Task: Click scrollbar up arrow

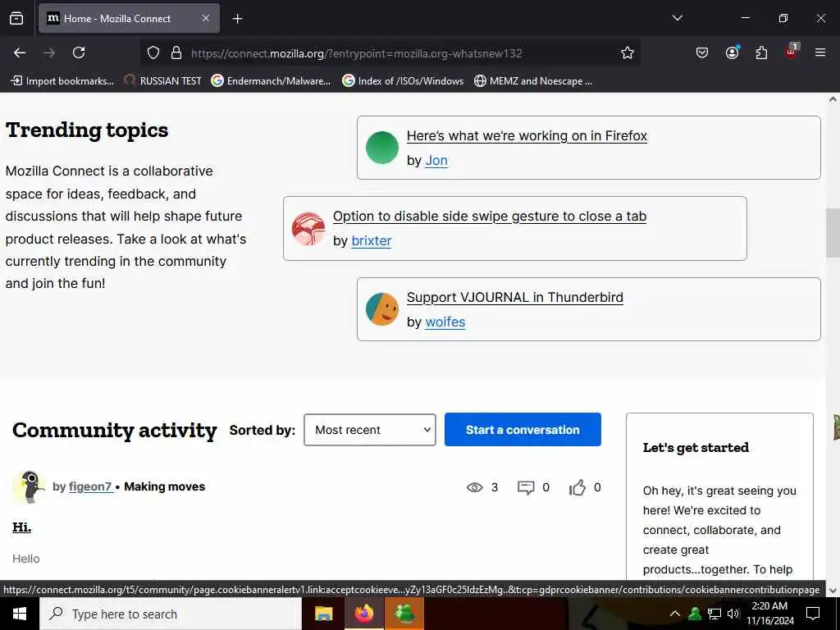Action: coord(833,99)
